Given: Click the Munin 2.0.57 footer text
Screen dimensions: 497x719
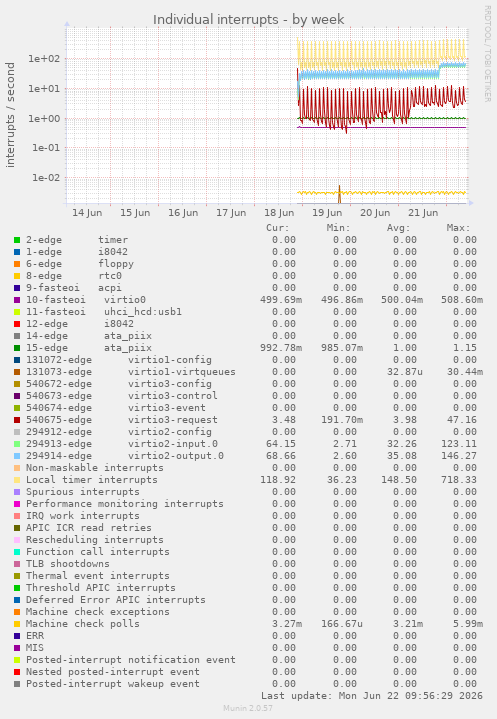Looking at the screenshot, I should [248, 708].
